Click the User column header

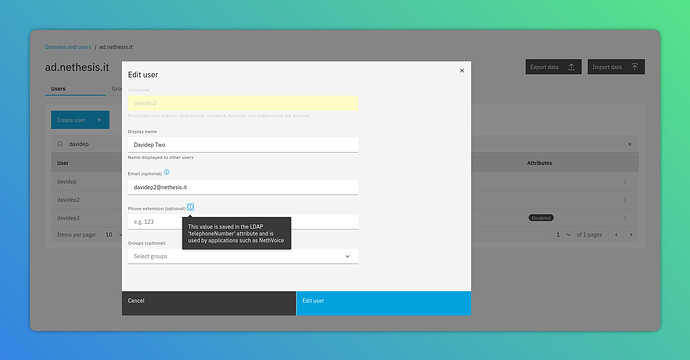point(62,163)
